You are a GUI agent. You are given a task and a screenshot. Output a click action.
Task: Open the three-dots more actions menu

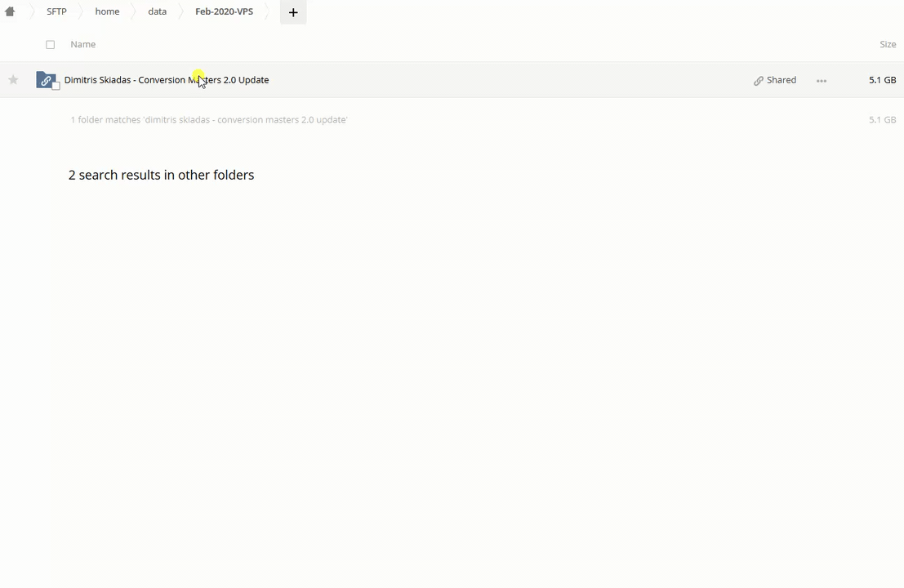click(x=822, y=80)
